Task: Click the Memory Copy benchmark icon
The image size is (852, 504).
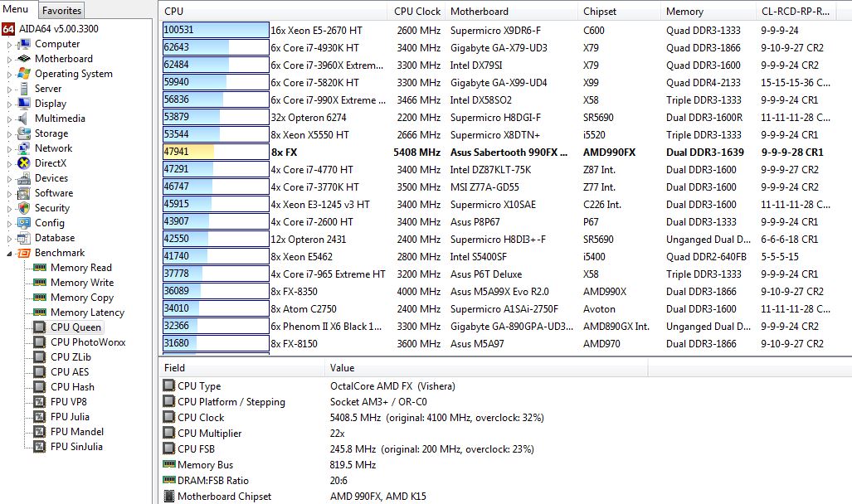Action: click(x=40, y=297)
